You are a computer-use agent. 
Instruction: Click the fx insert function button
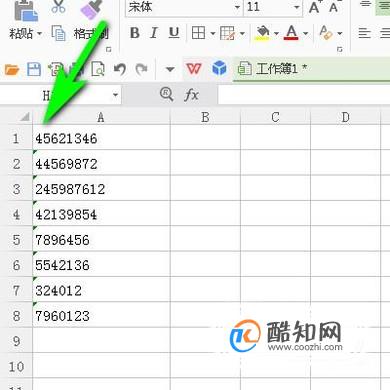click(x=191, y=95)
